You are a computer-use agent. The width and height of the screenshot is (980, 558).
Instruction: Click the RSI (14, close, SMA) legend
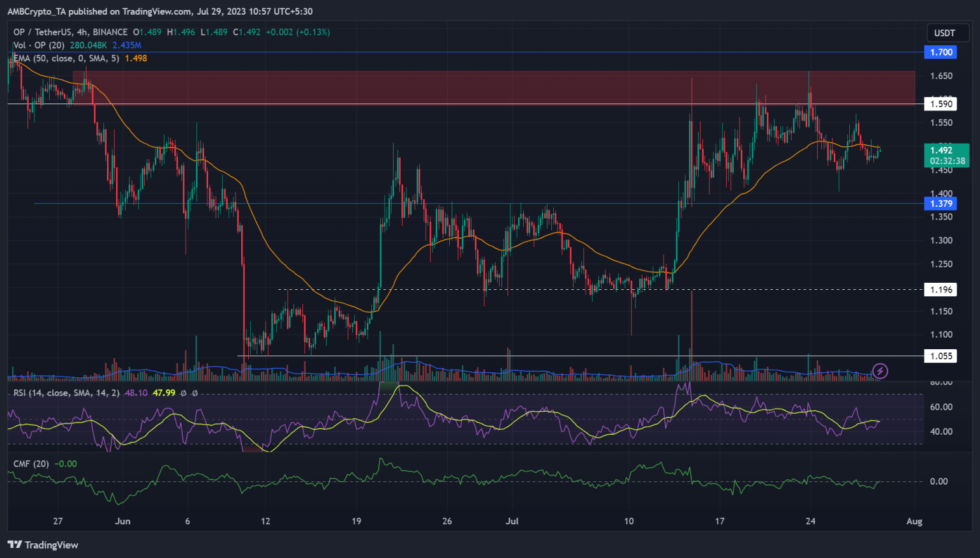click(x=66, y=393)
